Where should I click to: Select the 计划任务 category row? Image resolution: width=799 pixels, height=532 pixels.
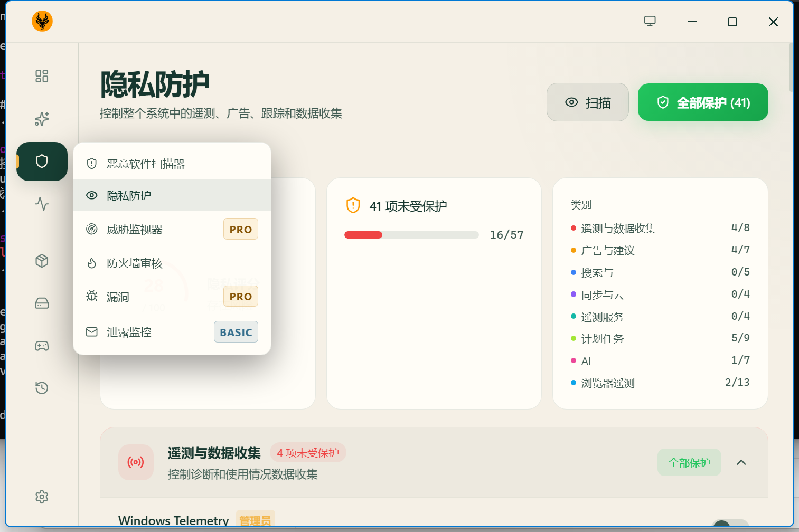tap(660, 338)
